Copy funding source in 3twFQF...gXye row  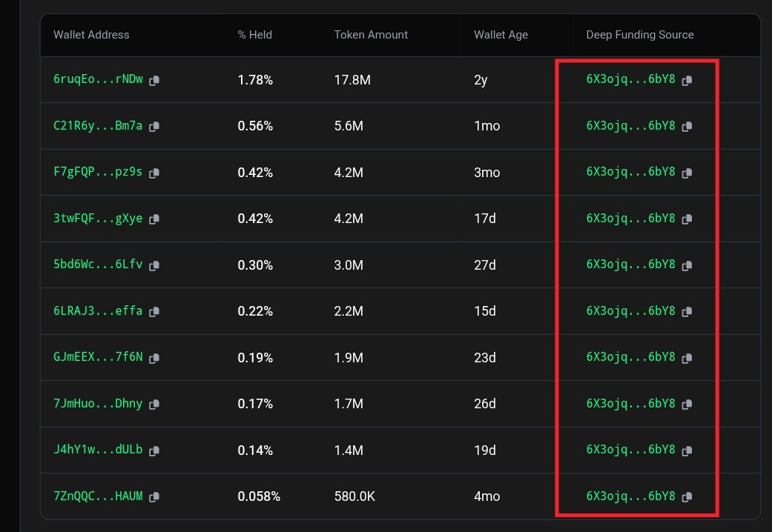pos(687,219)
